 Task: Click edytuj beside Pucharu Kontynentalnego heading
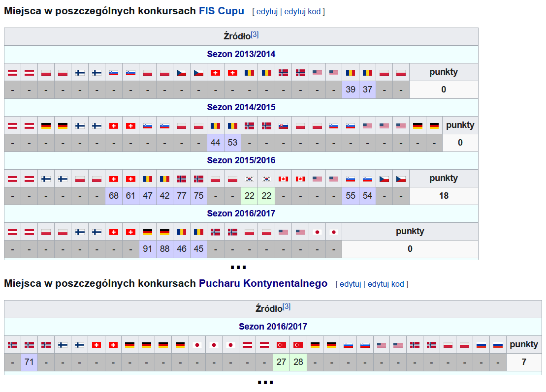(x=351, y=284)
